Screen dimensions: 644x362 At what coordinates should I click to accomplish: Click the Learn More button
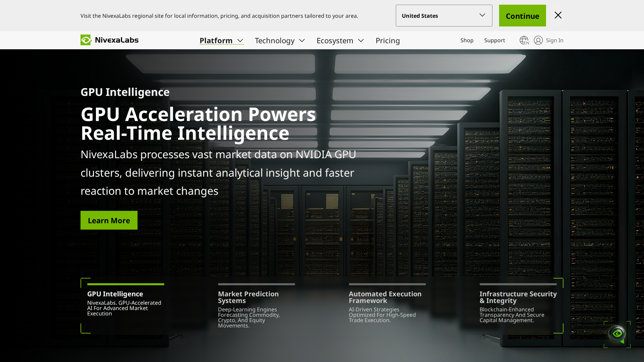pos(109,220)
